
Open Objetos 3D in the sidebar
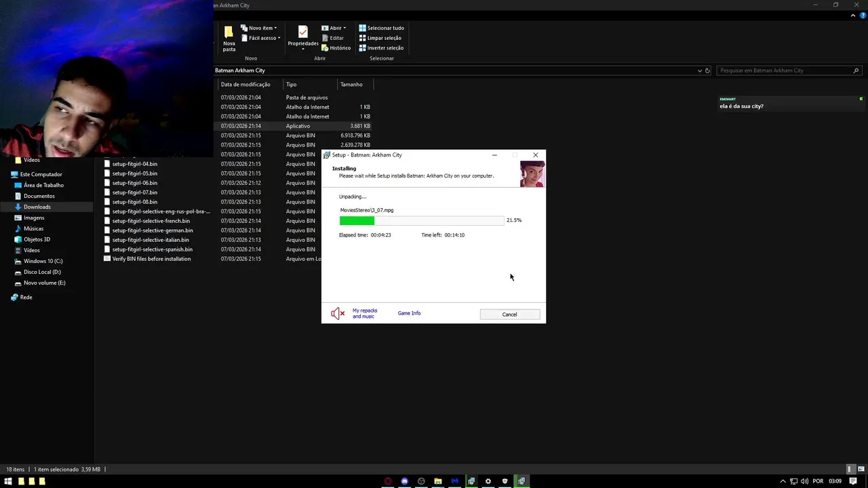point(37,239)
